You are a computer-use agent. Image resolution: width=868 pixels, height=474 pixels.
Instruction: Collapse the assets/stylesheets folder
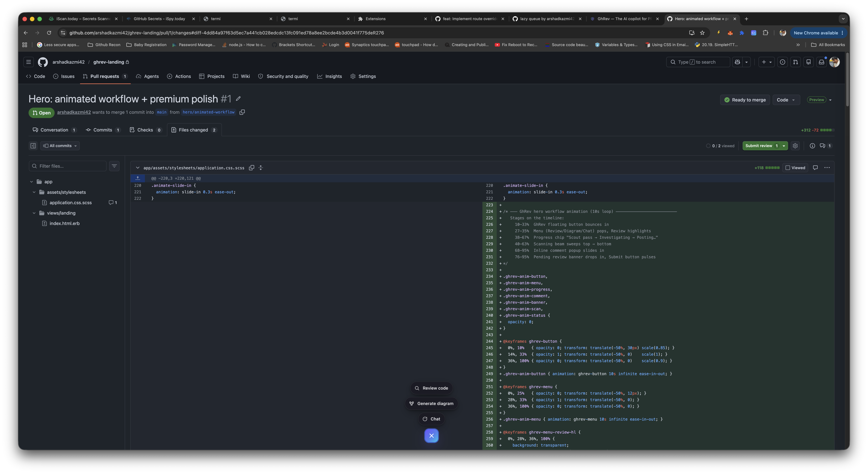click(34, 192)
